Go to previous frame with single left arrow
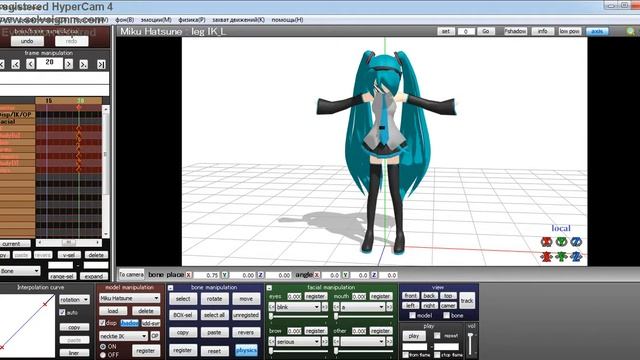The image size is (640, 360). (30, 64)
